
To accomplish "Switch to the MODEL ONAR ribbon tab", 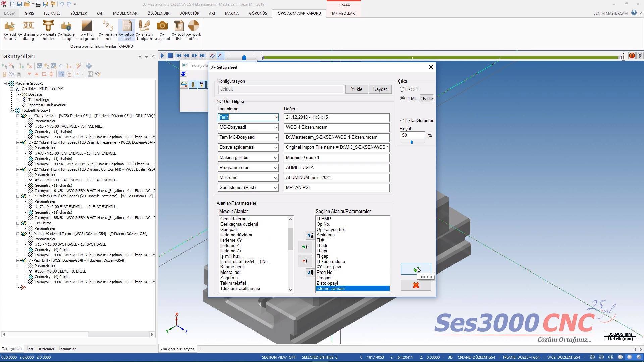I will tap(125, 13).
